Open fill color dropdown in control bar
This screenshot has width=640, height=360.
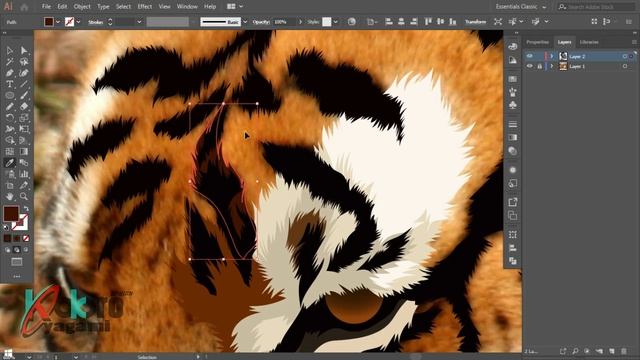pyautogui.click(x=58, y=22)
